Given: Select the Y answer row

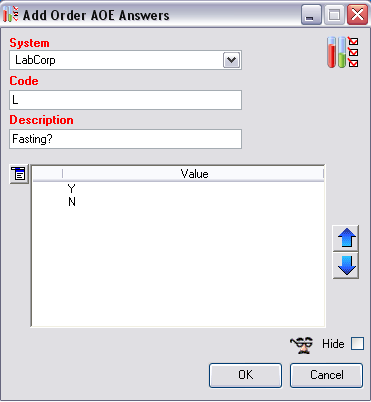Looking at the screenshot, I should click(178, 189).
